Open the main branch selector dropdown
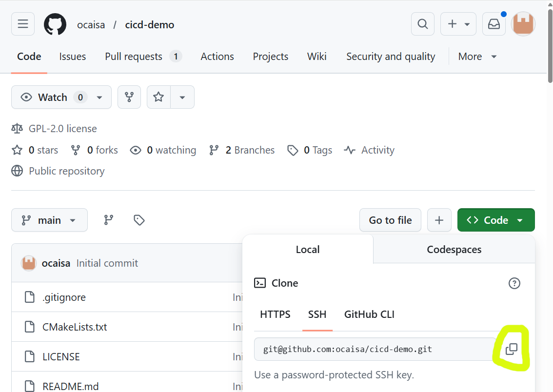 [49, 220]
